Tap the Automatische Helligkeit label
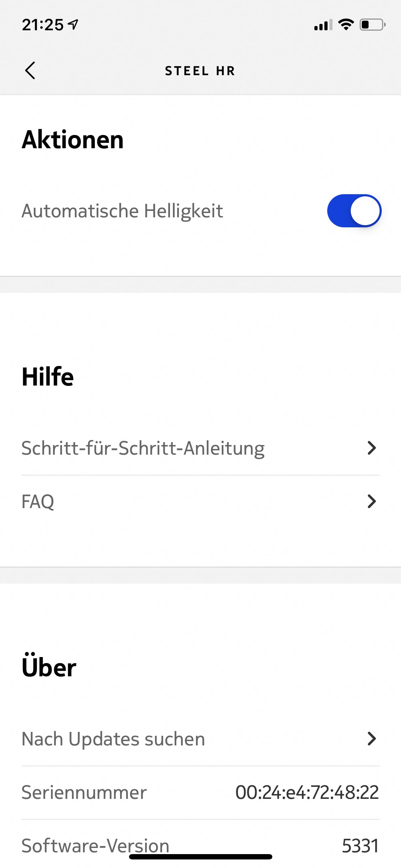The height and width of the screenshot is (868, 401). [122, 211]
